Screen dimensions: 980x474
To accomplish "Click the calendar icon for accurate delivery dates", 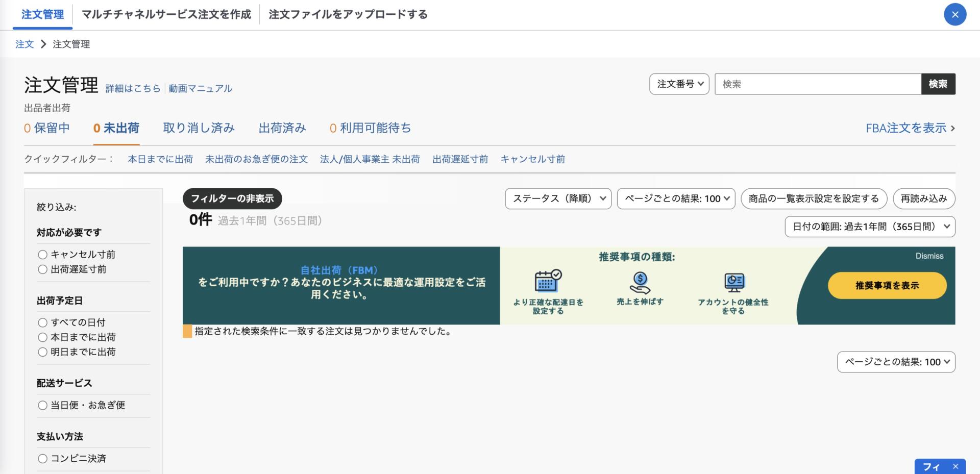I will 548,280.
